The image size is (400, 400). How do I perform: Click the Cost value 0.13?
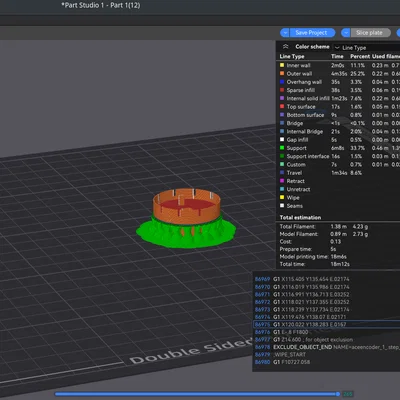[336, 242]
